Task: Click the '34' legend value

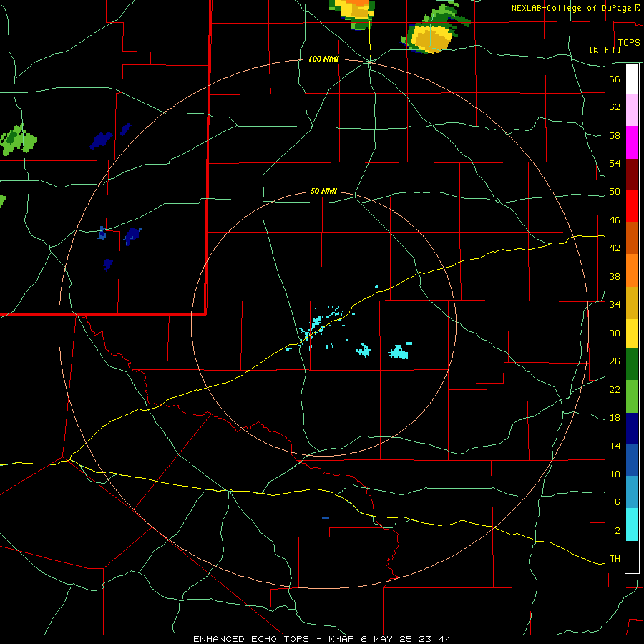Action: pos(615,305)
